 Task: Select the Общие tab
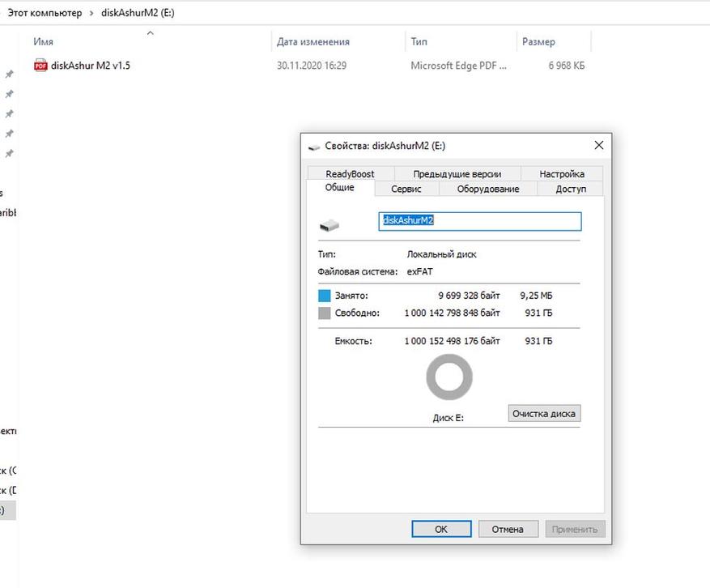click(339, 188)
